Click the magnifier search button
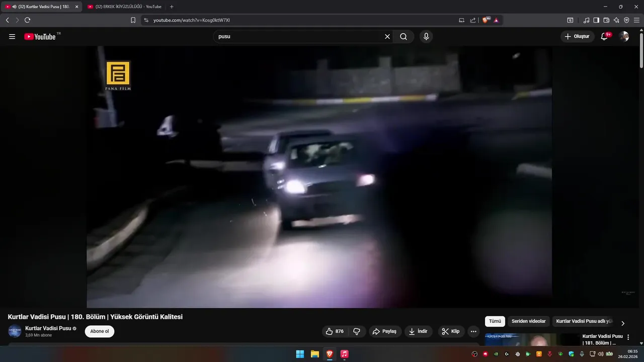 404,37
